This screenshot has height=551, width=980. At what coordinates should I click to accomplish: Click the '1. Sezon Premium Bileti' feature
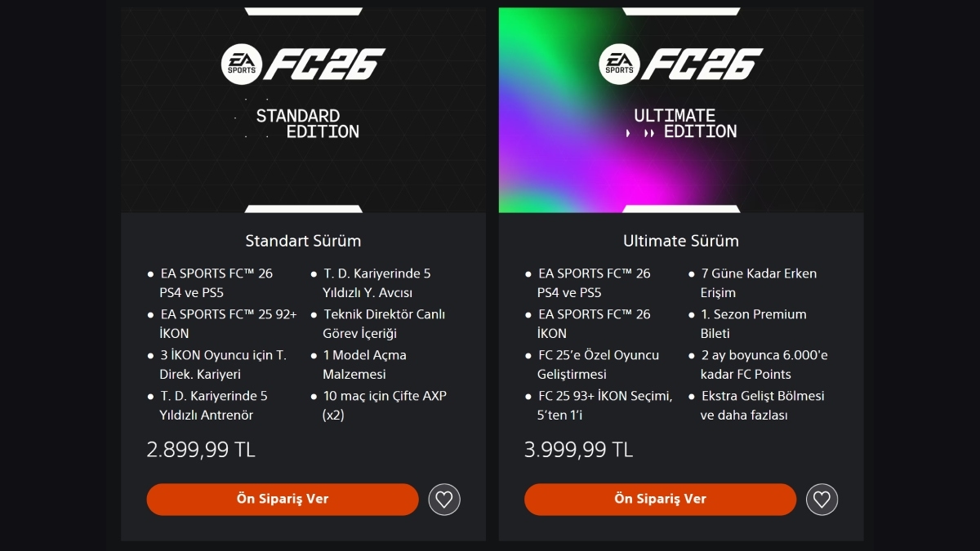pyautogui.click(x=753, y=324)
